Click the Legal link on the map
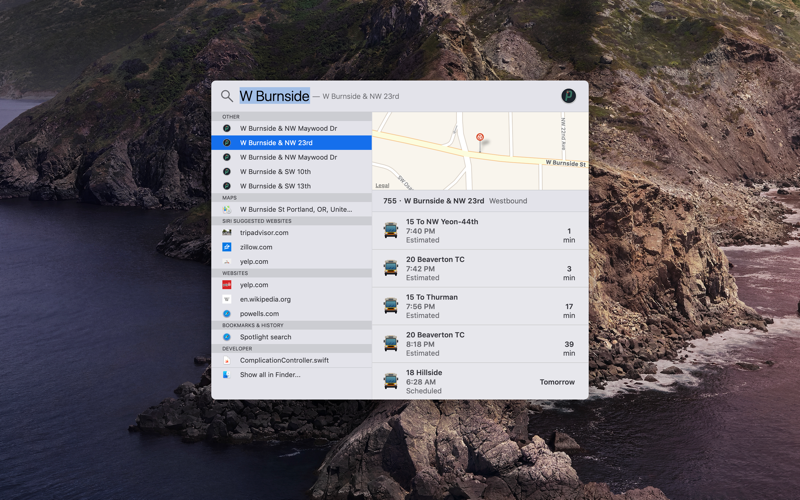 click(x=382, y=185)
